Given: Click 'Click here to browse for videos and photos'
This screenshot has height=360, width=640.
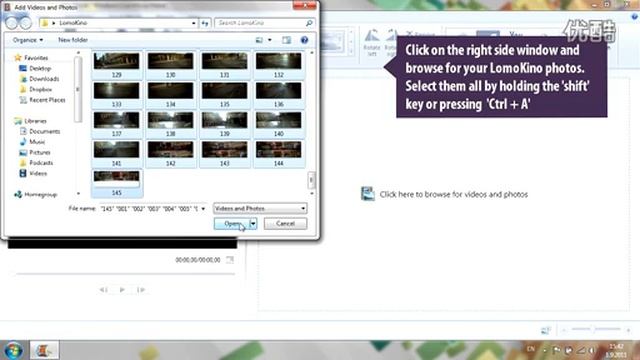Looking at the screenshot, I should click(453, 194).
